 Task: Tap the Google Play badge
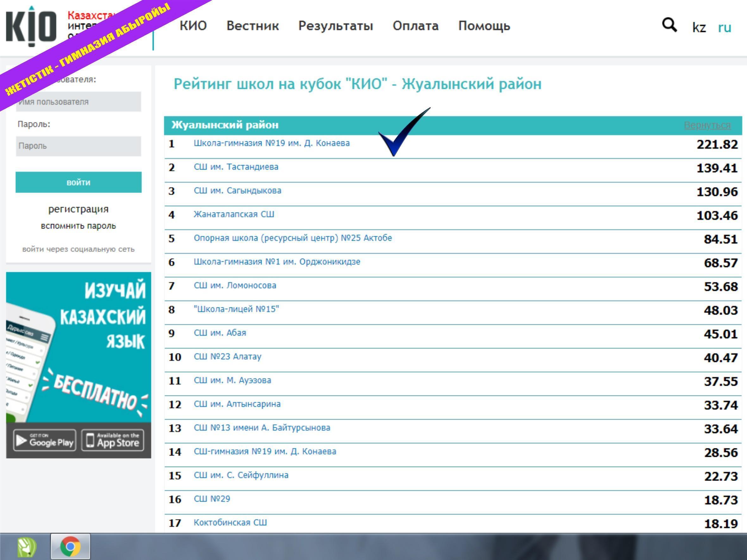click(45, 440)
